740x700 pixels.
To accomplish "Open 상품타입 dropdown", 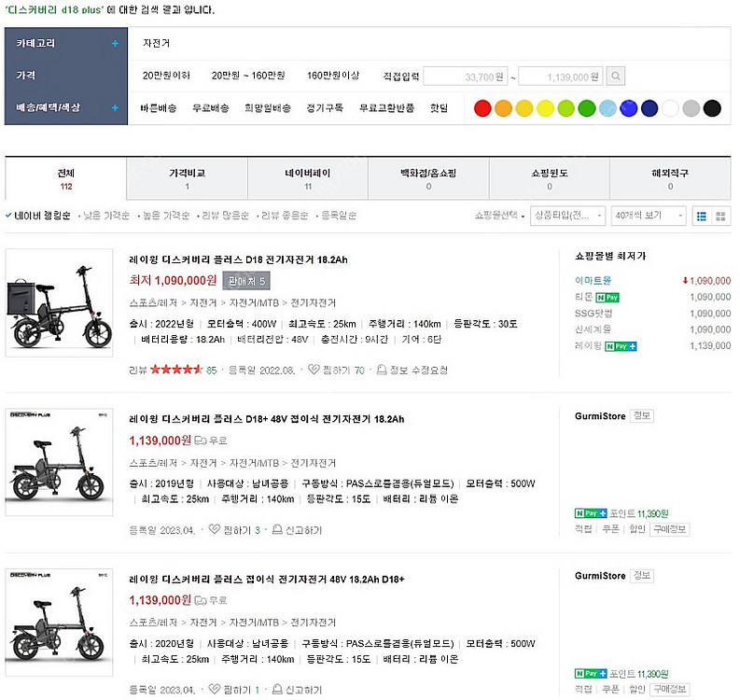I will pos(567,216).
